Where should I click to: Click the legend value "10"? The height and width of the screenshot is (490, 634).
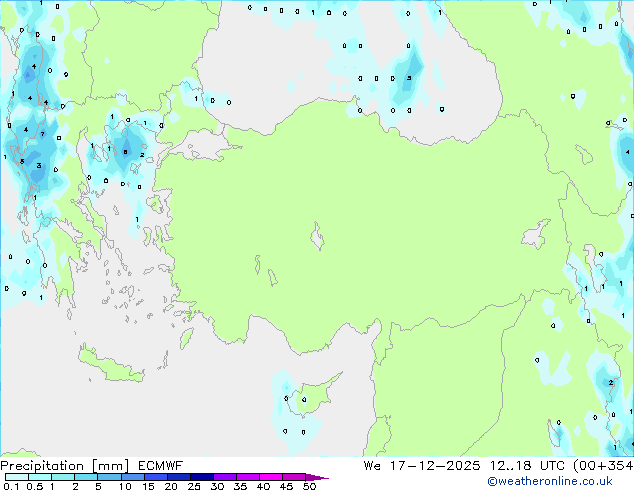point(125,486)
